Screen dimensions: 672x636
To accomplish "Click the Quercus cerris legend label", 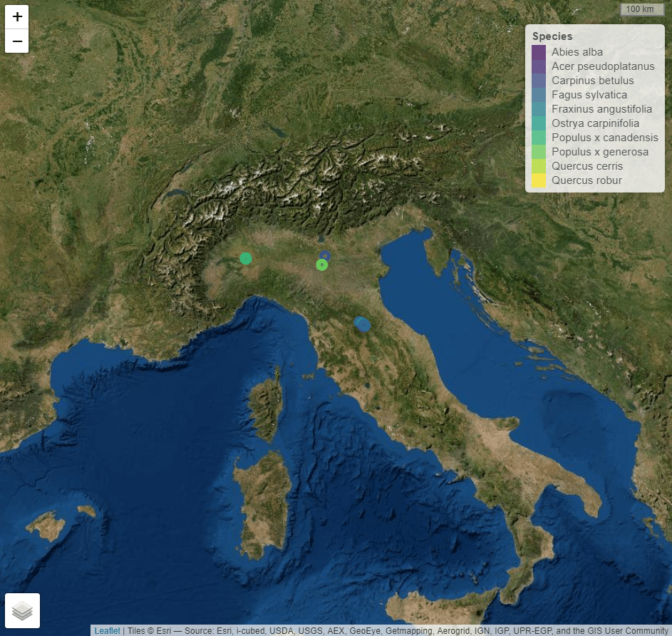I will [x=586, y=166].
